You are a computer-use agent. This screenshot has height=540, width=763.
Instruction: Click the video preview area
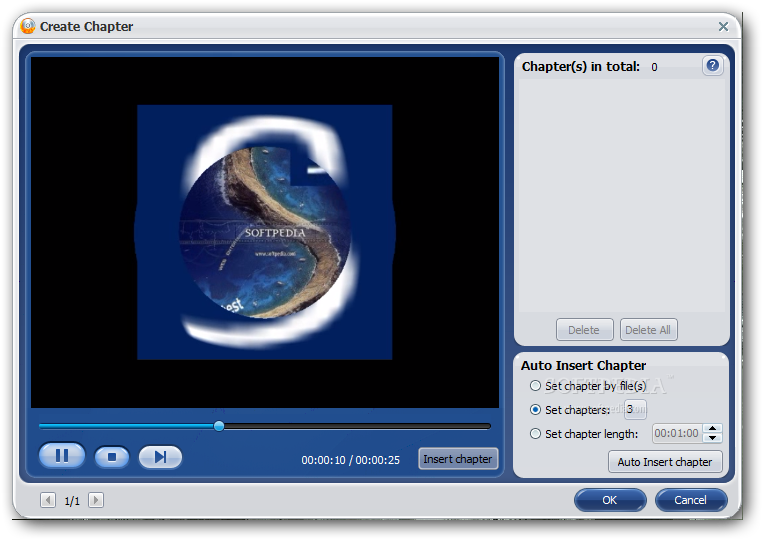pos(265,233)
